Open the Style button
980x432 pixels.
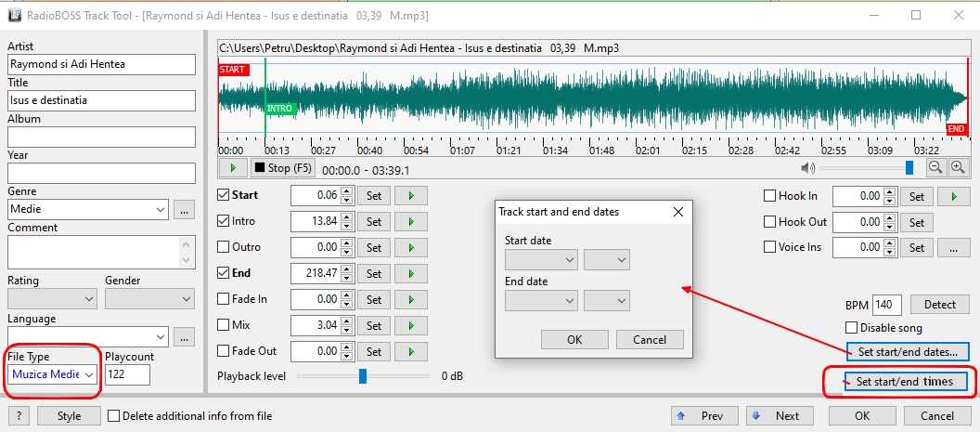[x=69, y=415]
